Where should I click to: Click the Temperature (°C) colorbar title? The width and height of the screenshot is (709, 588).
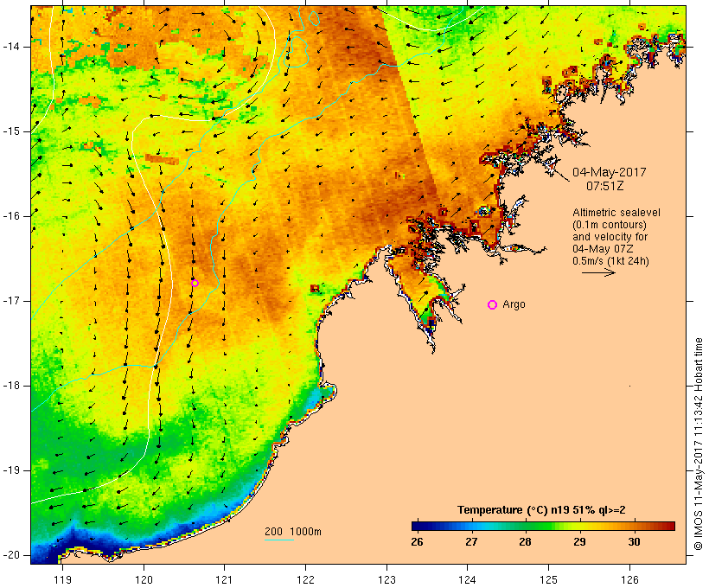(x=541, y=510)
